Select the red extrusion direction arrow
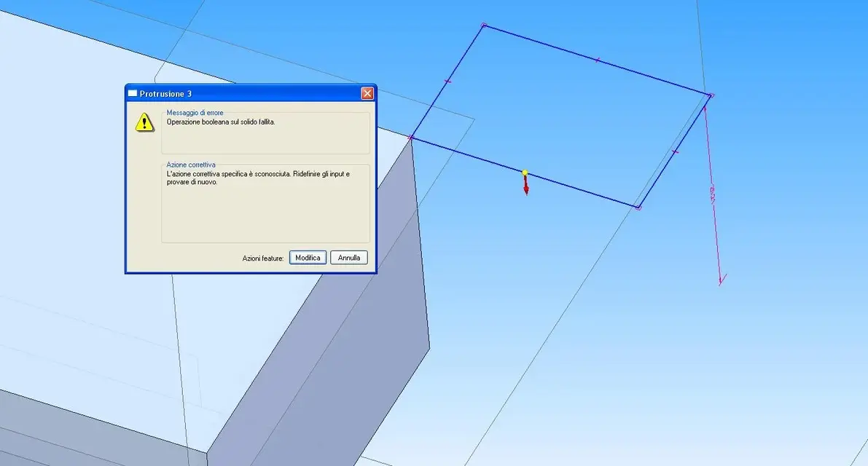The height and width of the screenshot is (466, 868). pos(526,185)
